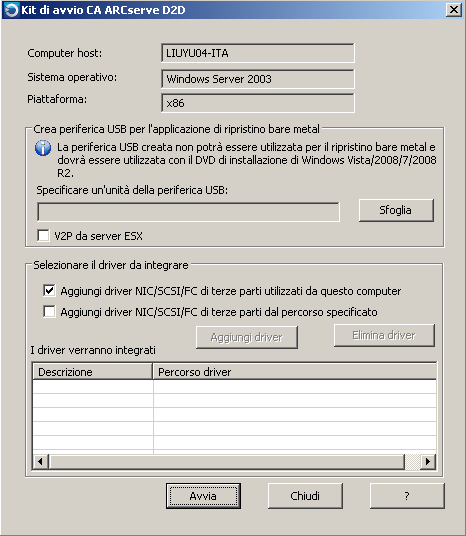Click the blue information icon
466x536 pixels.
click(43, 148)
